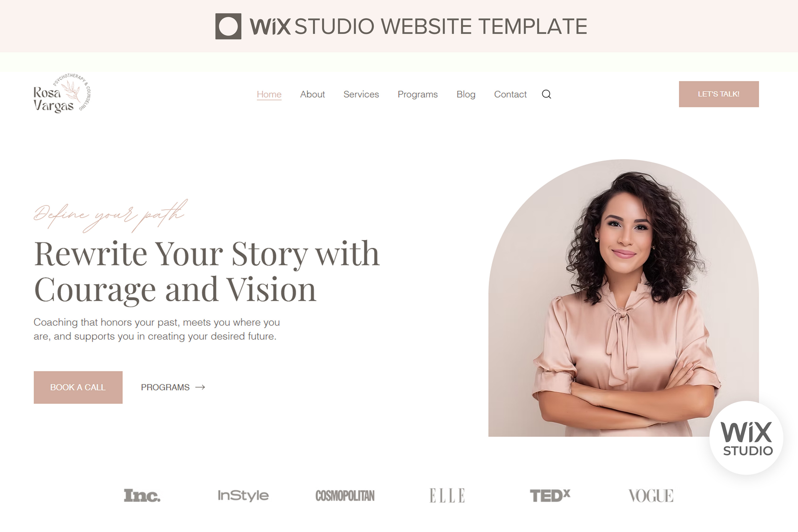The height and width of the screenshot is (532, 798).
Task: Click the Vogue logo
Action: tap(651, 496)
